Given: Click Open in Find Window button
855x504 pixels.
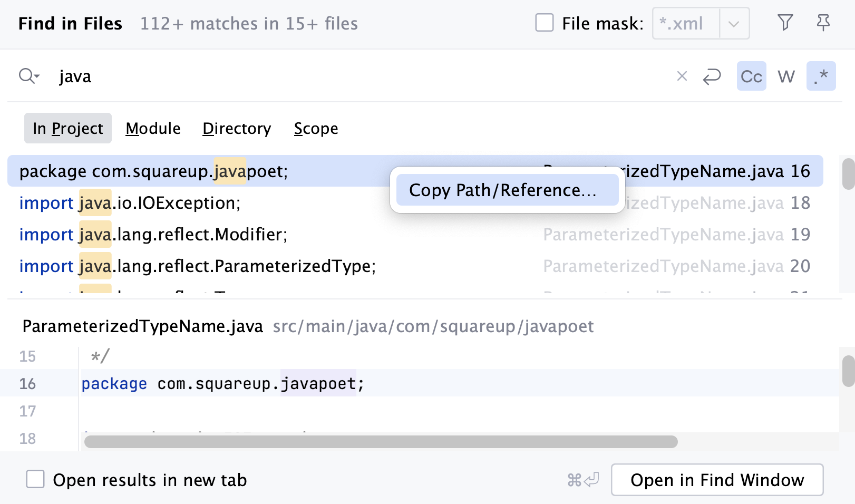Looking at the screenshot, I should tap(717, 480).
